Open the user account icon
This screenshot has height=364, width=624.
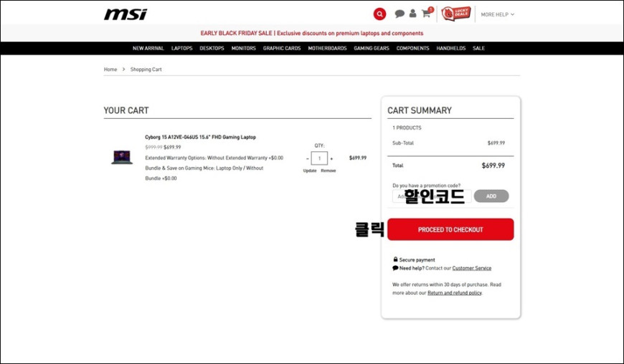(412, 14)
